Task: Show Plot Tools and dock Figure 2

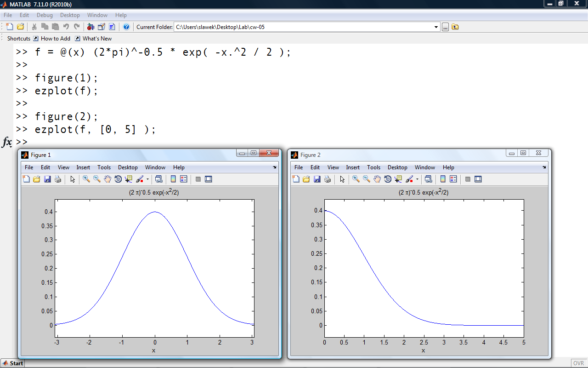Action: tap(478, 179)
